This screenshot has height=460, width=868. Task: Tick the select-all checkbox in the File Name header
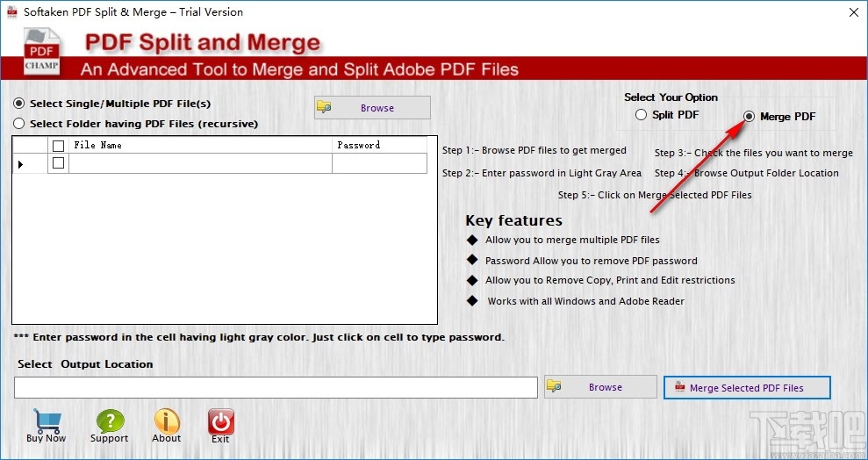pyautogui.click(x=58, y=146)
